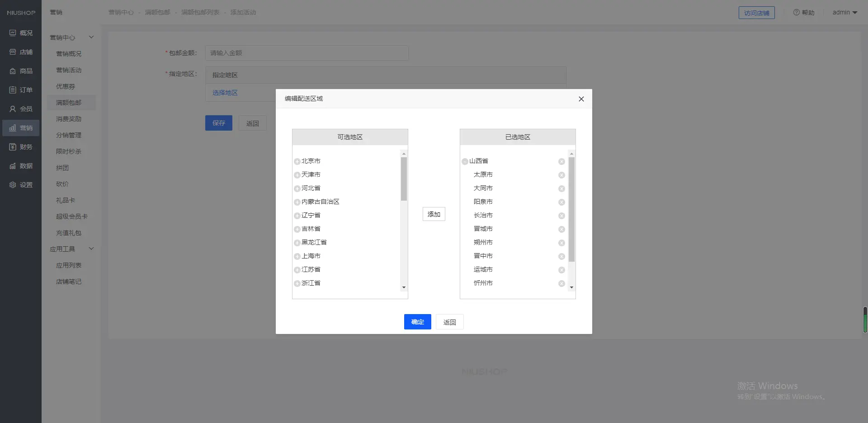The image size is (868, 423).
Task: Click the available regions scrollbar down arrow
Action: point(404,287)
